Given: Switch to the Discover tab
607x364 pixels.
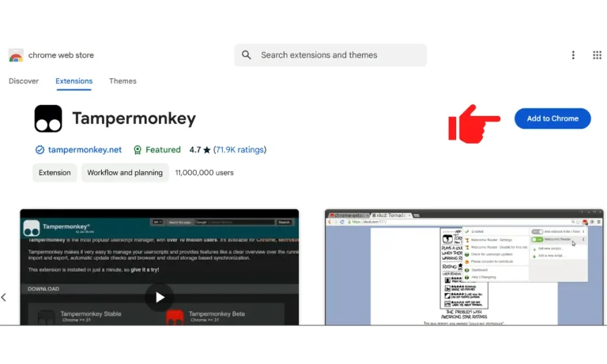Looking at the screenshot, I should click(24, 81).
